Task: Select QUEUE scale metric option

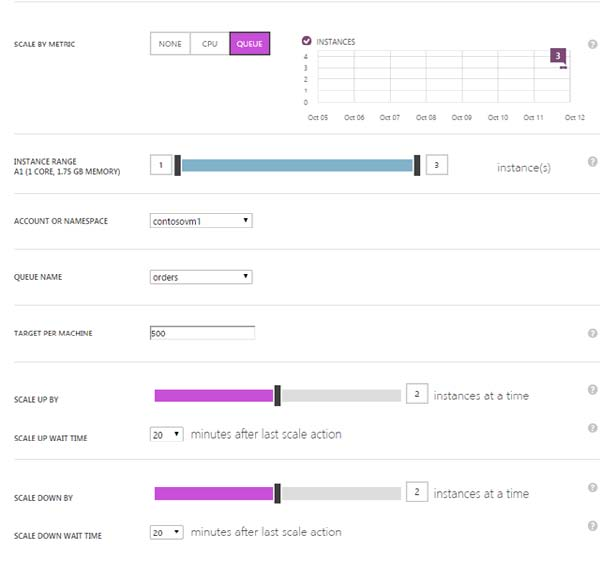Action: [249, 44]
